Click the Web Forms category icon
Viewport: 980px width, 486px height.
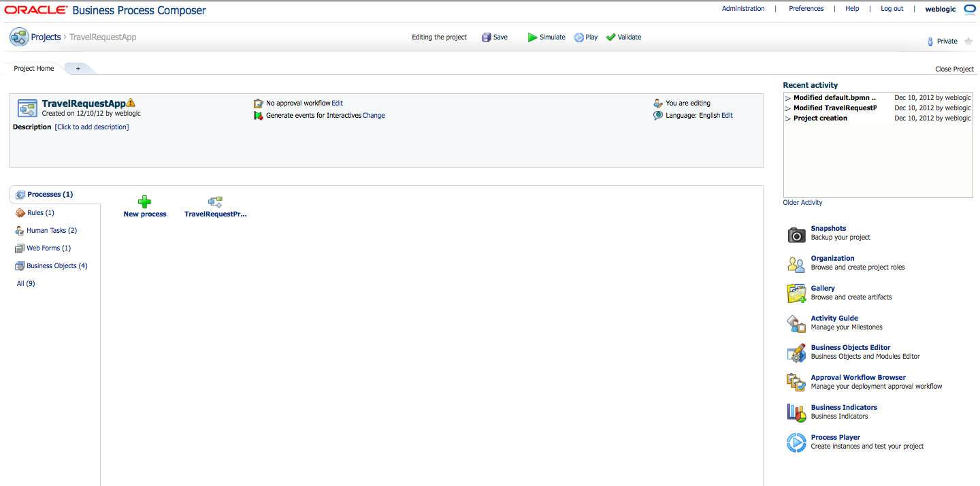(x=20, y=248)
